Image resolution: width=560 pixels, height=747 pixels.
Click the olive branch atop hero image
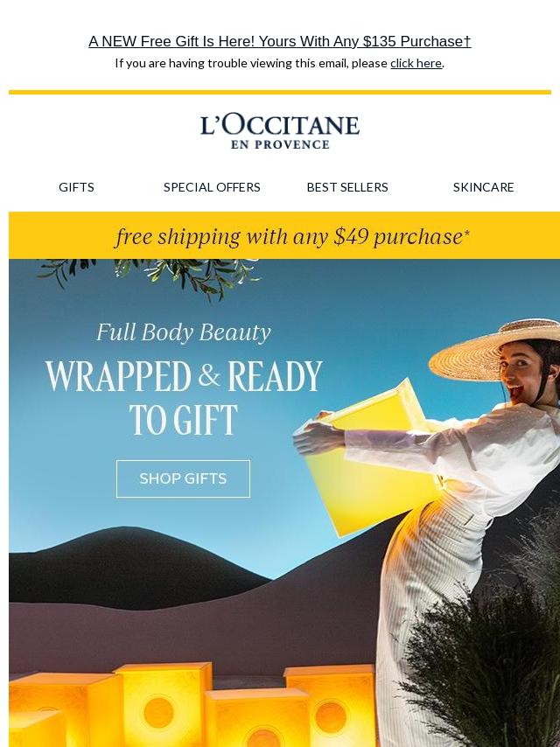(150, 276)
